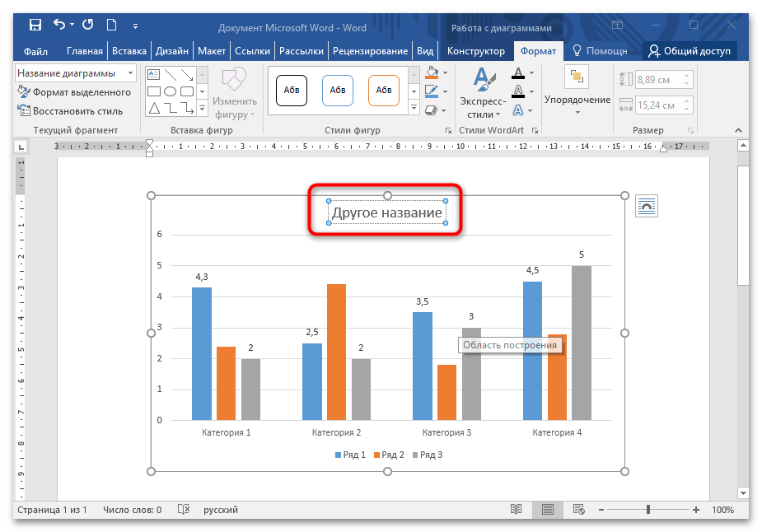Select the triangle shape
This screenshot has width=762, height=532.
[x=153, y=108]
